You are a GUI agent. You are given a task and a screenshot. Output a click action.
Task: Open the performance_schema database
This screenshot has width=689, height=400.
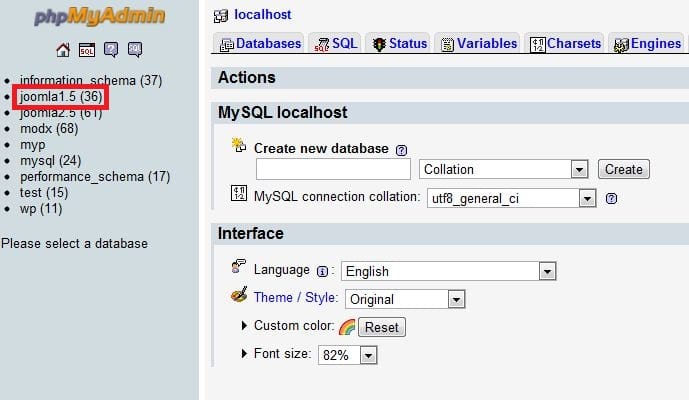pos(95,177)
